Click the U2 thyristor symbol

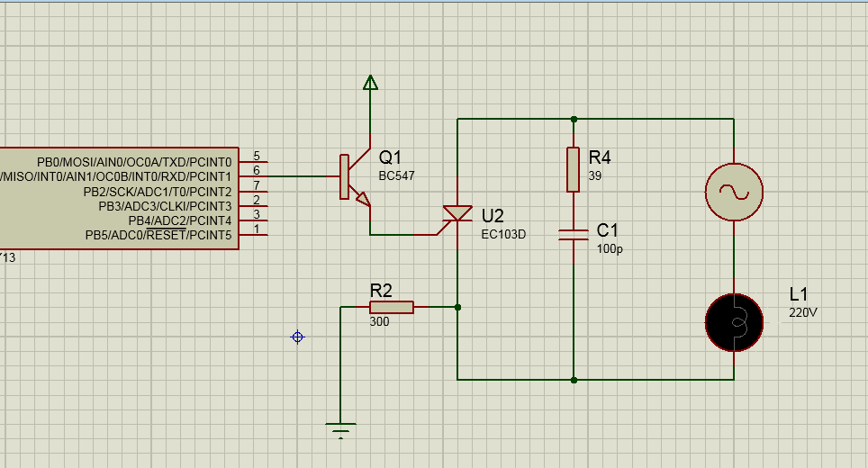458,214
